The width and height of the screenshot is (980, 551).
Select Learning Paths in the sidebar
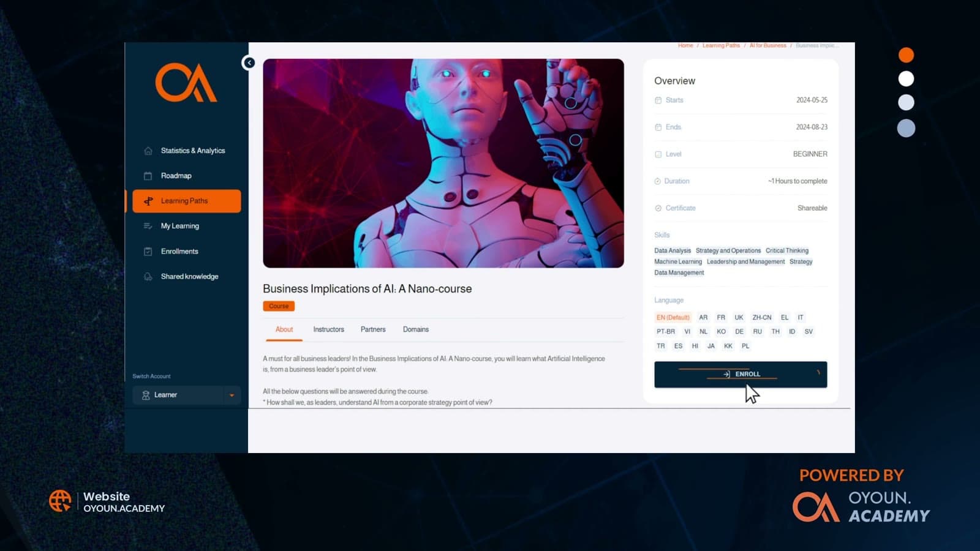tap(186, 201)
